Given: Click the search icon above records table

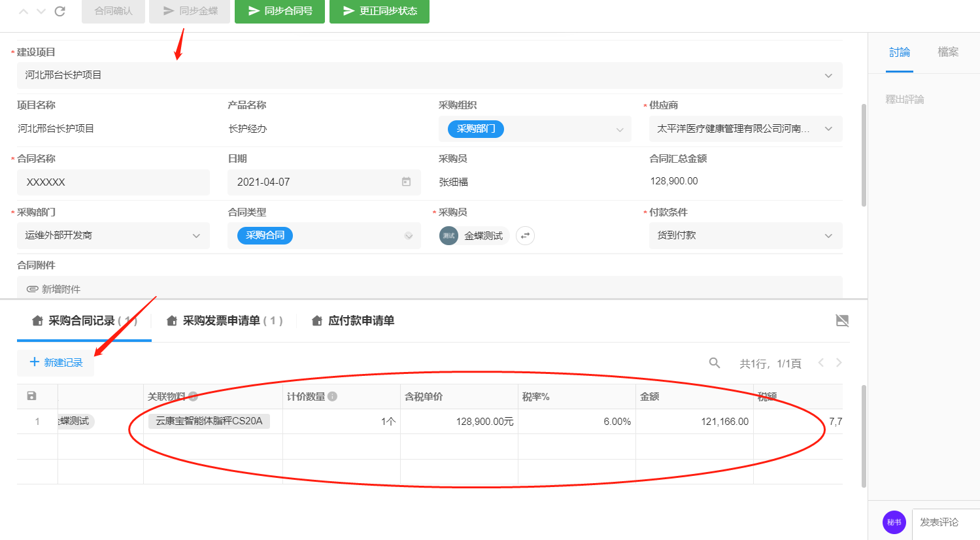Looking at the screenshot, I should [715, 363].
